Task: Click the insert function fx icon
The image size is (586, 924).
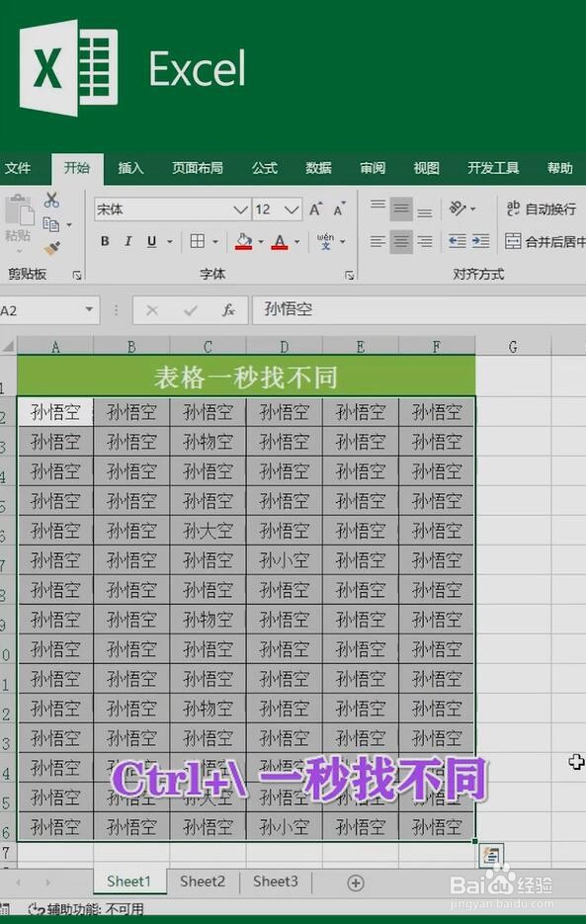Action: pyautogui.click(x=228, y=310)
